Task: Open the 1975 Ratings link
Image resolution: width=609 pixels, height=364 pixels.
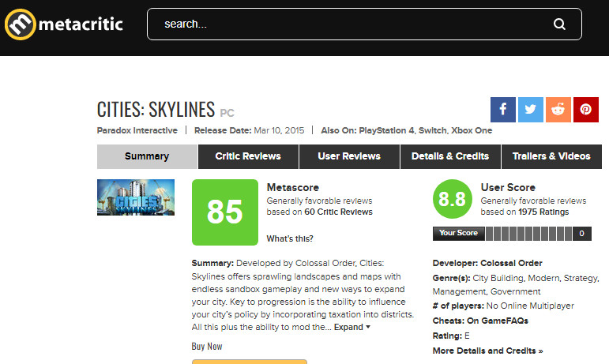Action: click(543, 212)
